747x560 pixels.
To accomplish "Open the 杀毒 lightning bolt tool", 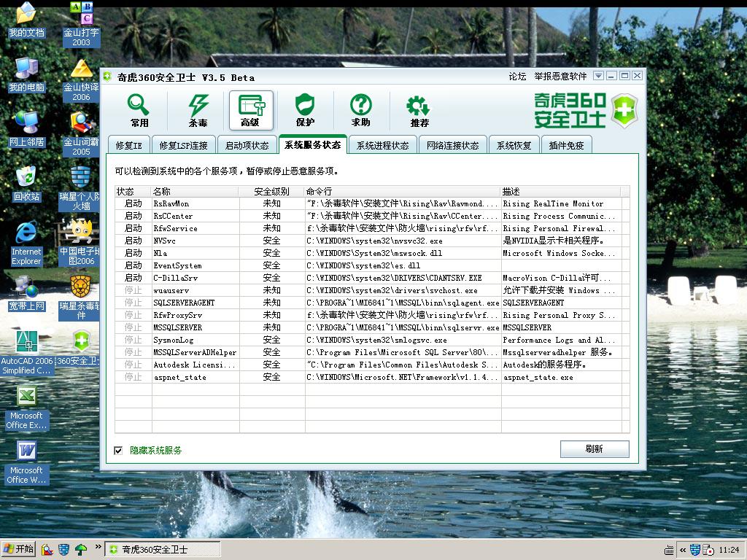I will (198, 110).
